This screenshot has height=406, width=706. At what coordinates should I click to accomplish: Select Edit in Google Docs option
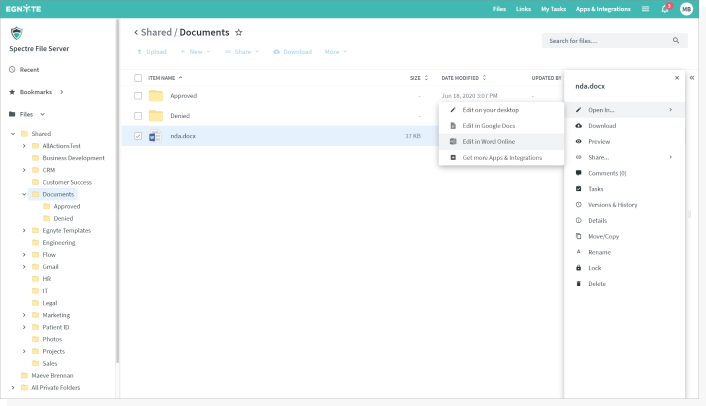click(488, 126)
